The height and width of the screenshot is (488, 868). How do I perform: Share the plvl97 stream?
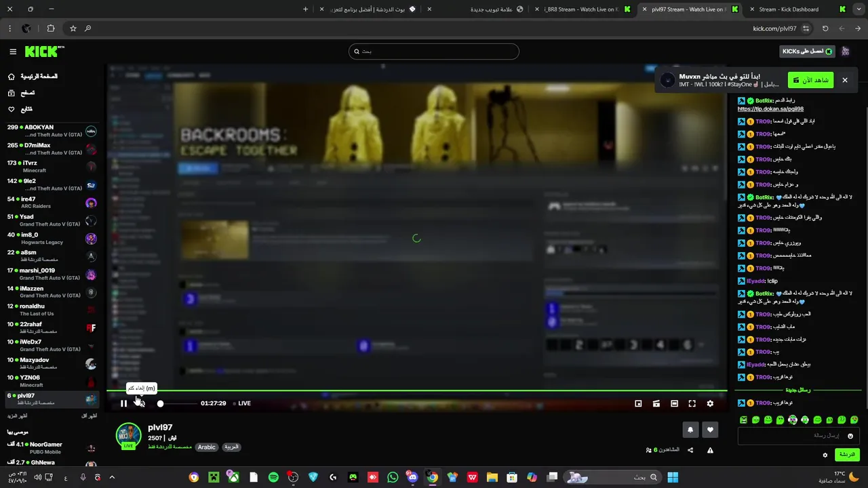point(690,450)
